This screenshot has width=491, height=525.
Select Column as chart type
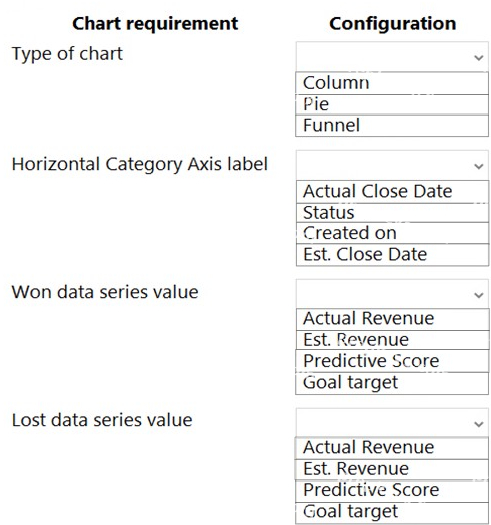click(392, 83)
